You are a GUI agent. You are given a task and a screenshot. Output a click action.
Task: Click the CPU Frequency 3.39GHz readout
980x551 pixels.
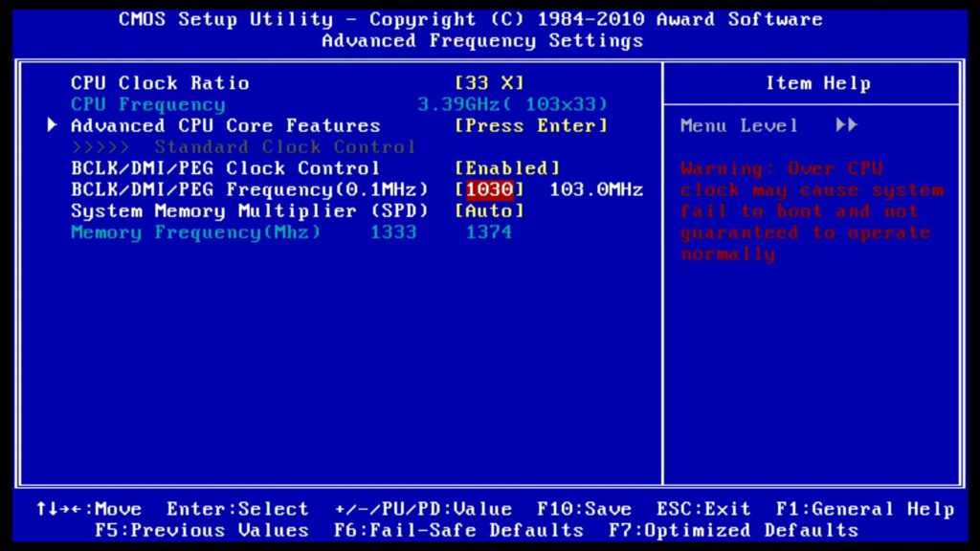[512, 104]
